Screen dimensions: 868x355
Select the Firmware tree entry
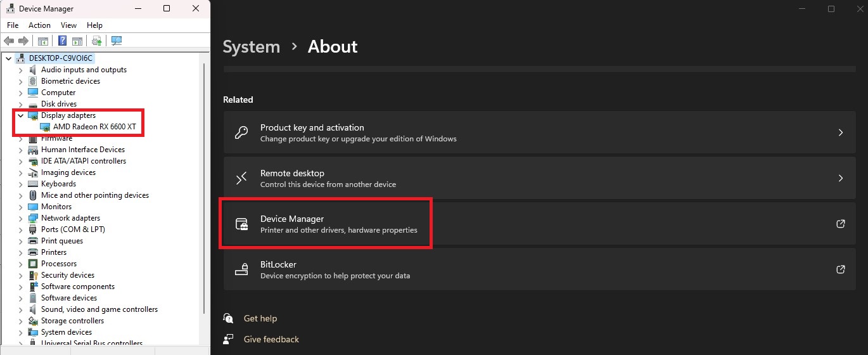coord(56,138)
